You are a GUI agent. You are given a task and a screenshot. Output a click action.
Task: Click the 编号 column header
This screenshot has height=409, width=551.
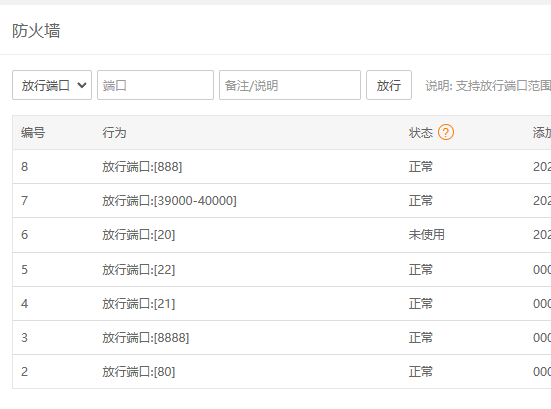[33, 133]
